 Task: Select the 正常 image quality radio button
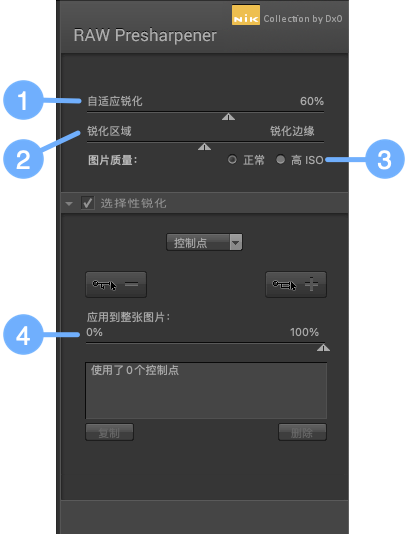pyautogui.click(x=232, y=159)
